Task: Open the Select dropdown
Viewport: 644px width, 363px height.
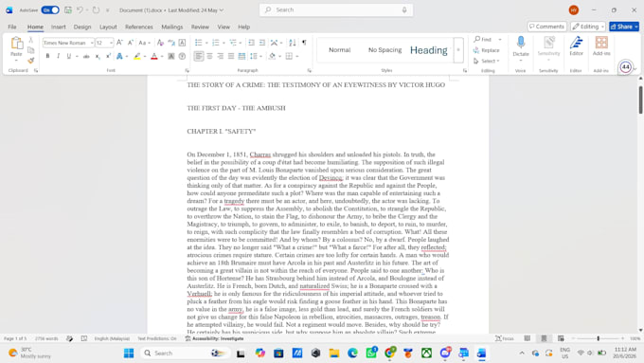Action: [487, 61]
